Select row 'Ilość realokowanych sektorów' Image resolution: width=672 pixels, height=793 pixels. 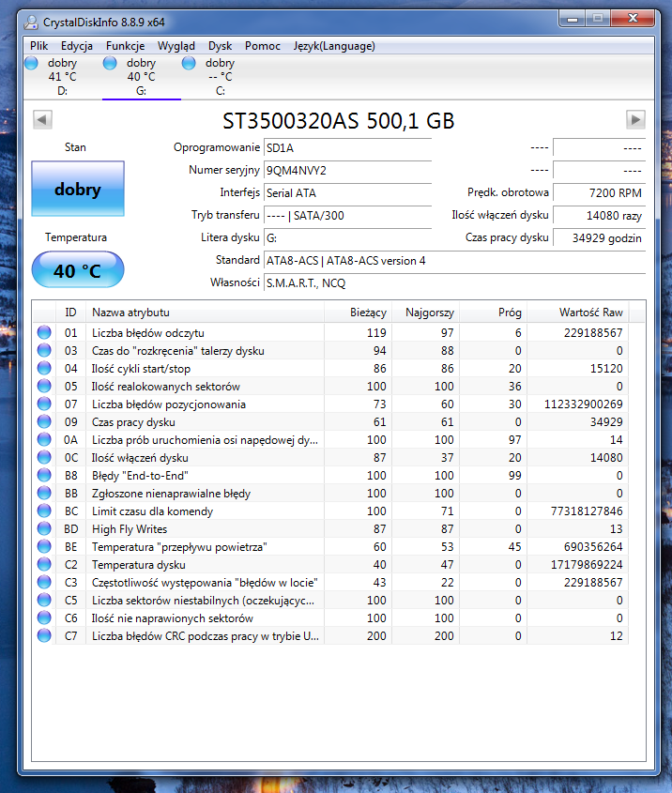(x=330, y=386)
